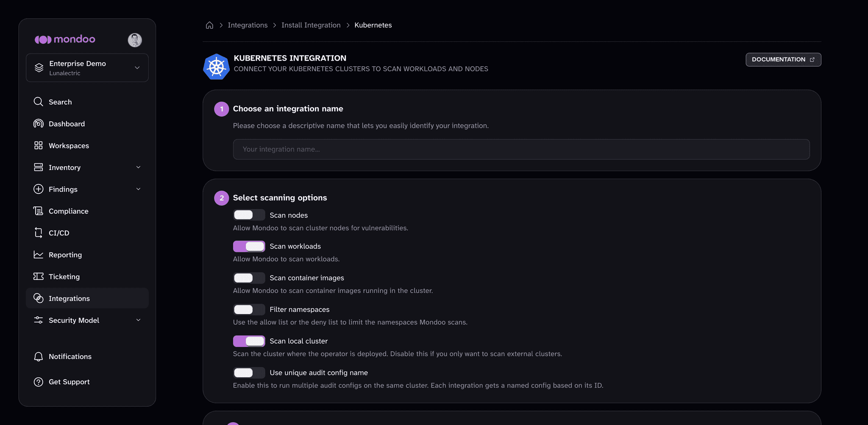
Task: Enable Use unique audit config name
Action: pos(249,373)
